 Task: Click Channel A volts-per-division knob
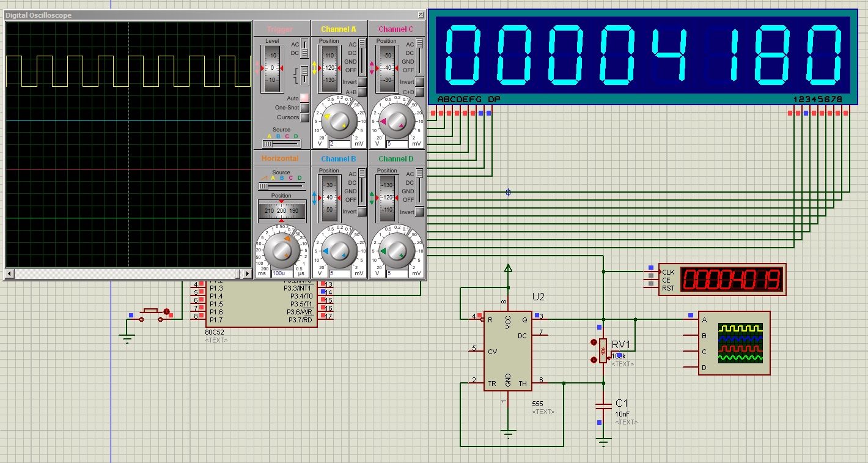339,122
